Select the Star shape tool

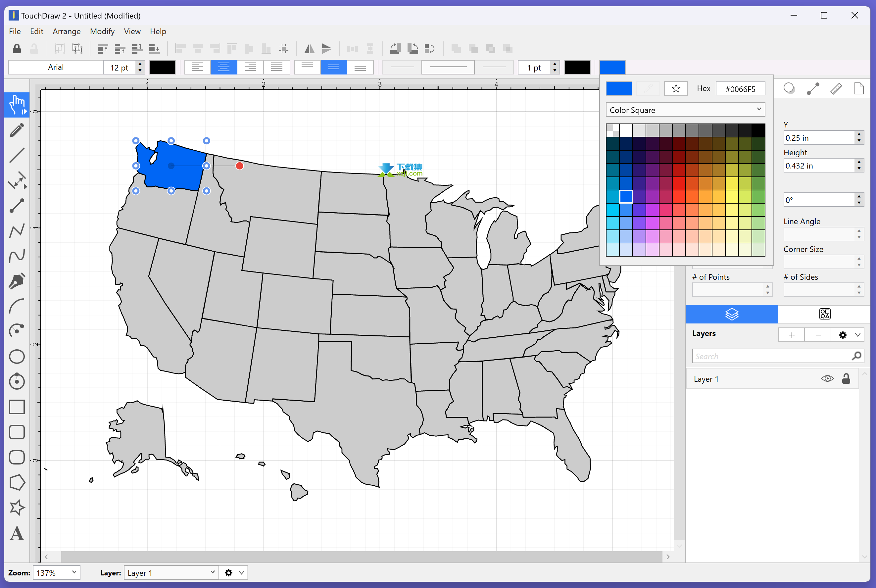click(18, 507)
